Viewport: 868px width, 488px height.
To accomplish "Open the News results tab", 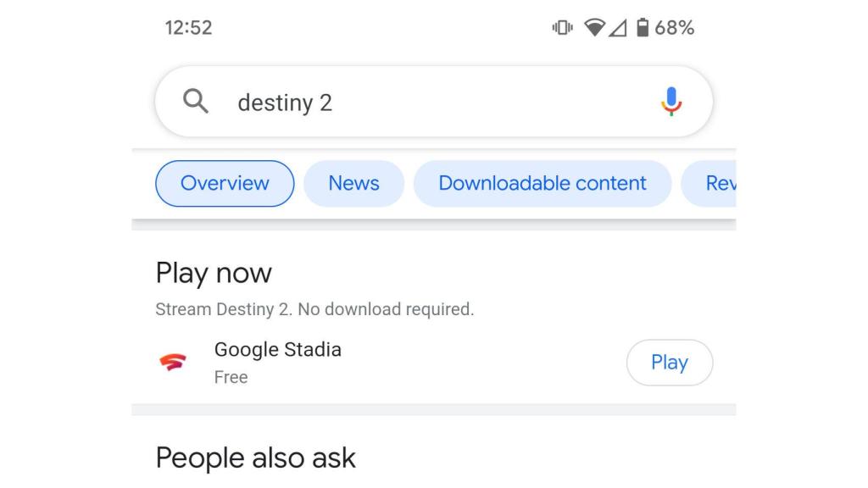I will click(x=353, y=183).
